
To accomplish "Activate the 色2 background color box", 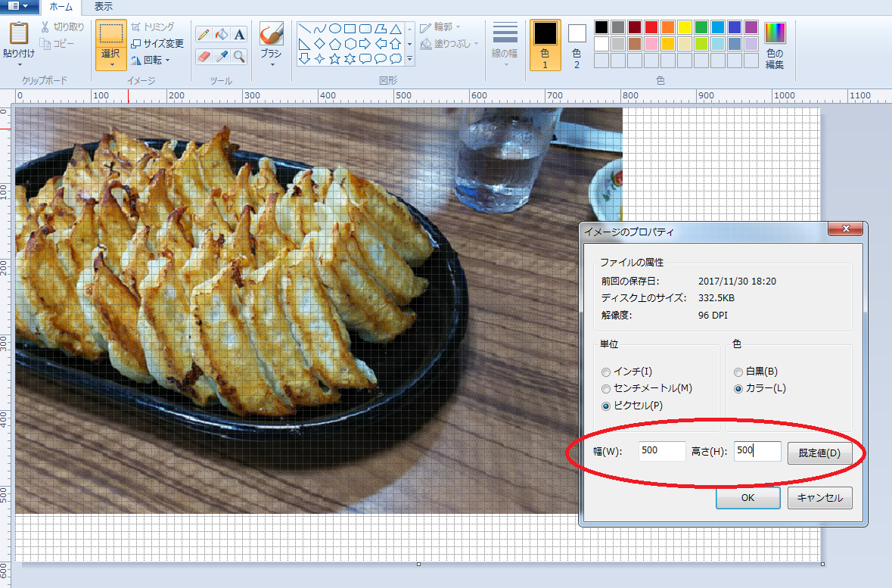I will [577, 45].
